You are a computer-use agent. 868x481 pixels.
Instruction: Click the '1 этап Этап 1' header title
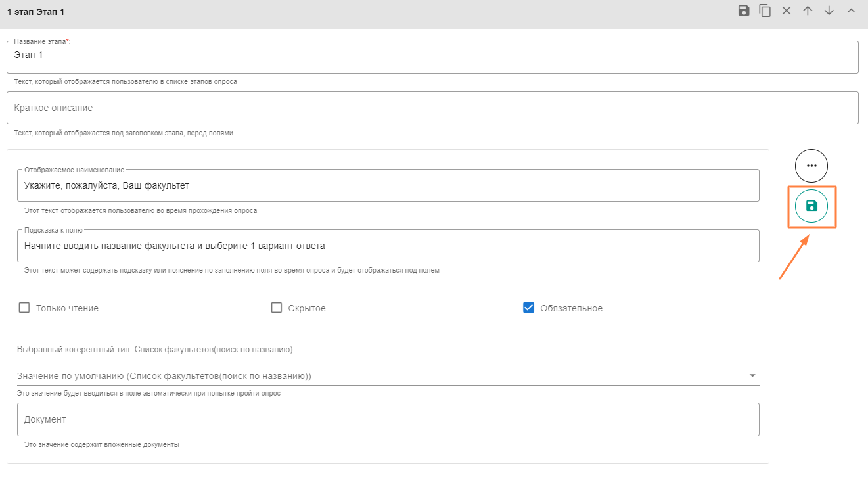pos(35,12)
